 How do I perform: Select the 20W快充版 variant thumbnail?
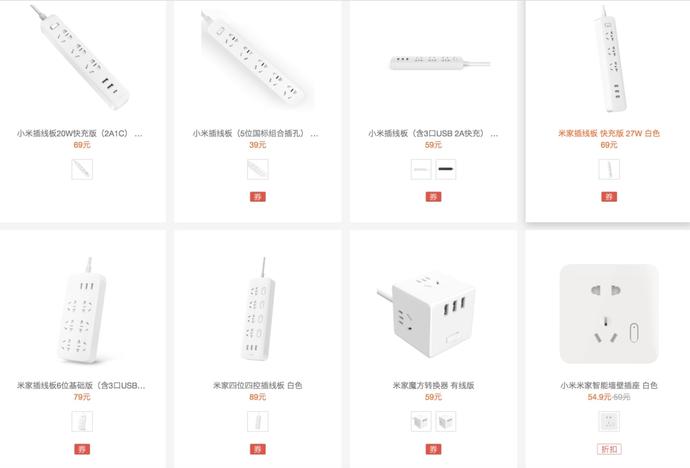coord(82,169)
